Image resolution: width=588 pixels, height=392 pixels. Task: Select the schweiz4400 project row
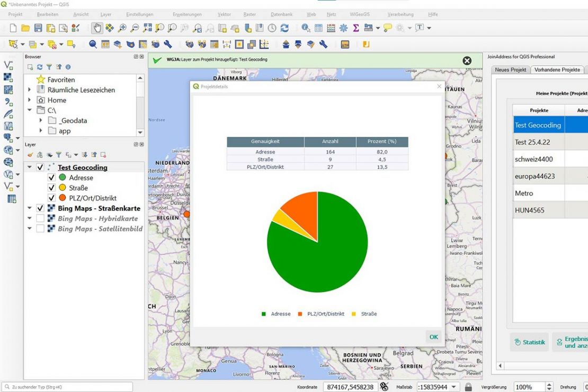click(550, 159)
